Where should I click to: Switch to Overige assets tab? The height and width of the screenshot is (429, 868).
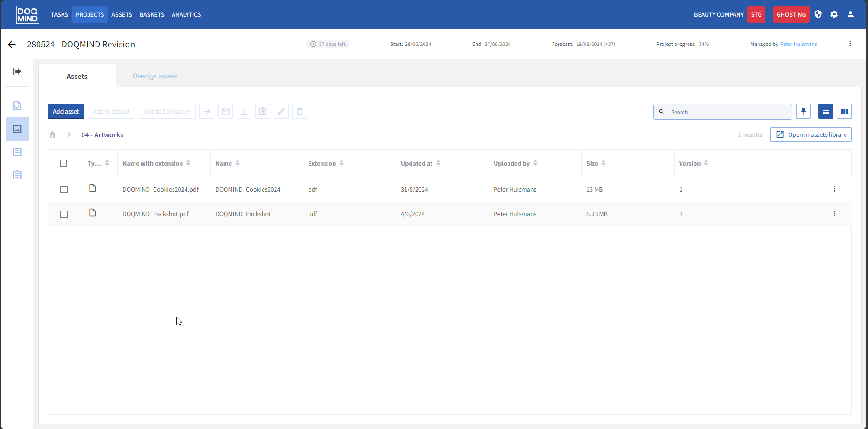[x=155, y=76]
